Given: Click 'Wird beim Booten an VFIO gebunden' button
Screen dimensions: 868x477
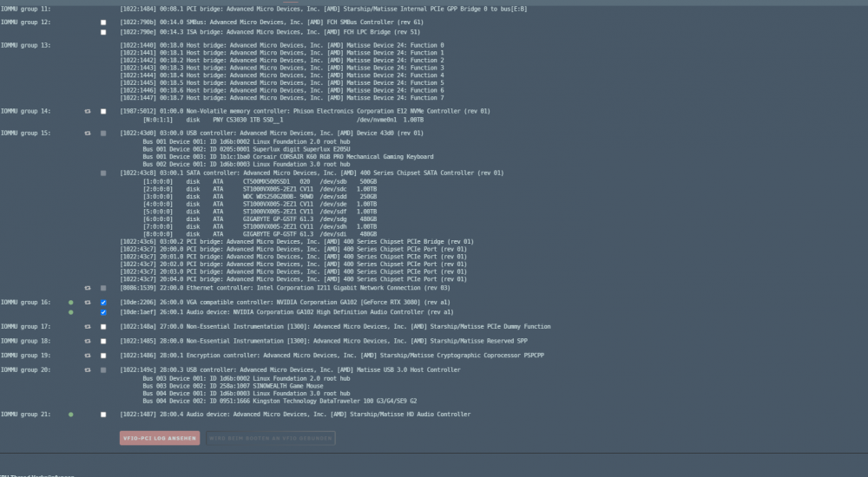Looking at the screenshot, I should (271, 438).
